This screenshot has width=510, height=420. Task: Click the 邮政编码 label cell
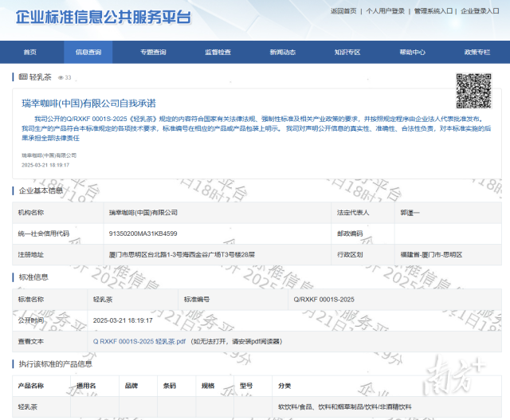point(363,234)
